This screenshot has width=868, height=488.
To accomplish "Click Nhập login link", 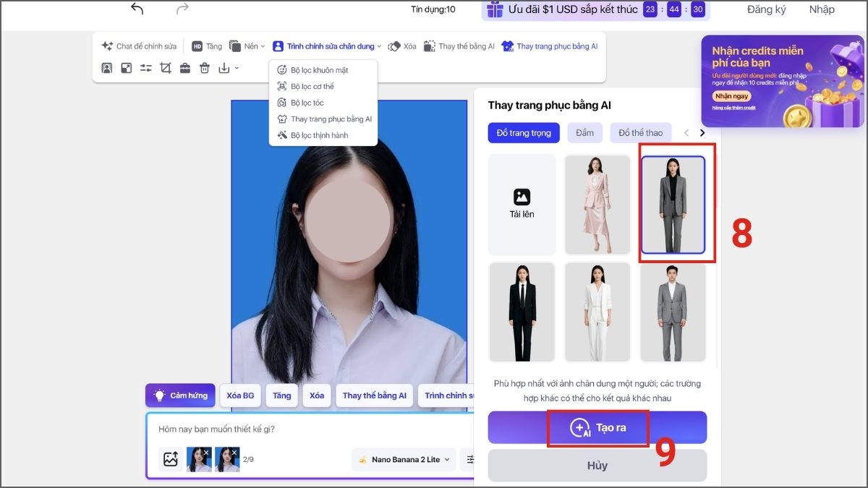I will [x=822, y=9].
